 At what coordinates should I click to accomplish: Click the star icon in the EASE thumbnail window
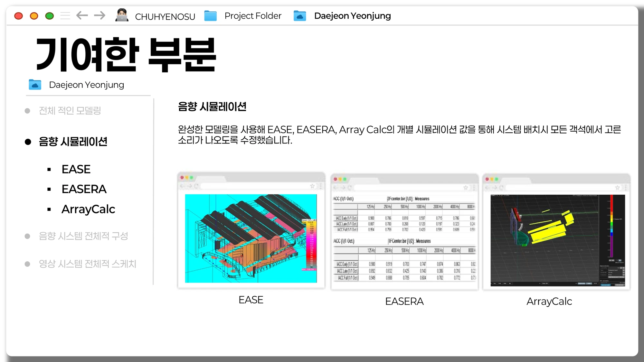[x=312, y=186]
